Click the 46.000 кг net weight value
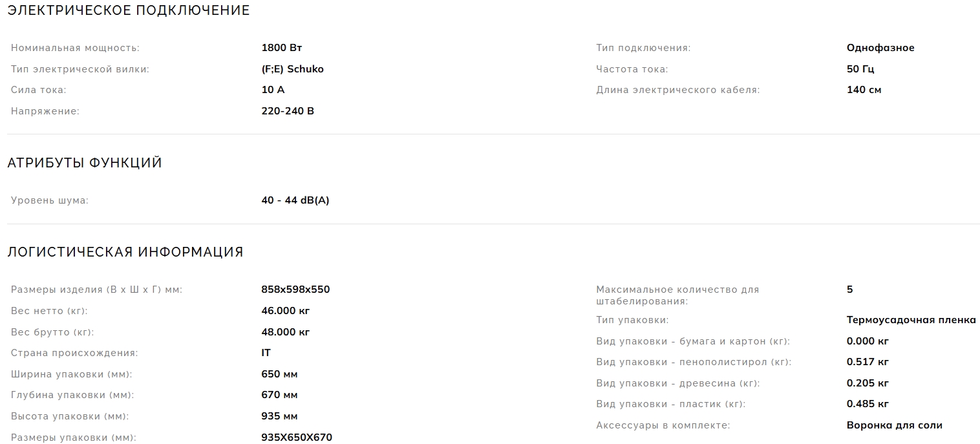 point(285,311)
